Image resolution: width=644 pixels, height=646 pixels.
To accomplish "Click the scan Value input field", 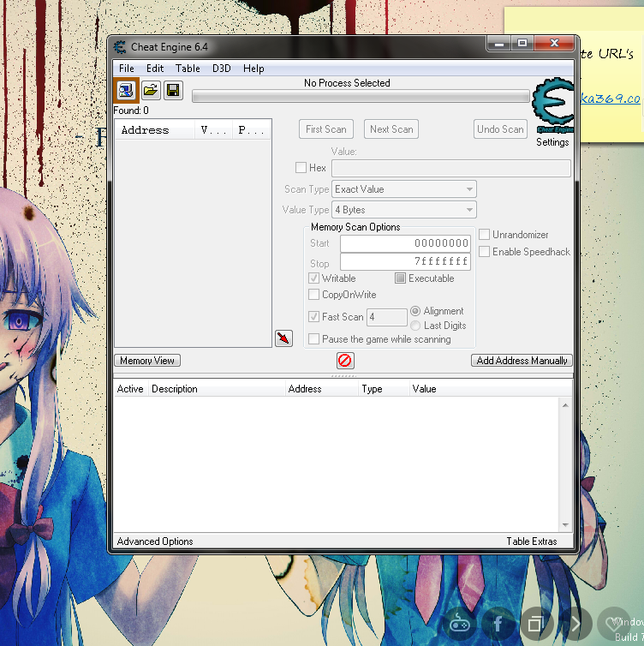I will [451, 169].
